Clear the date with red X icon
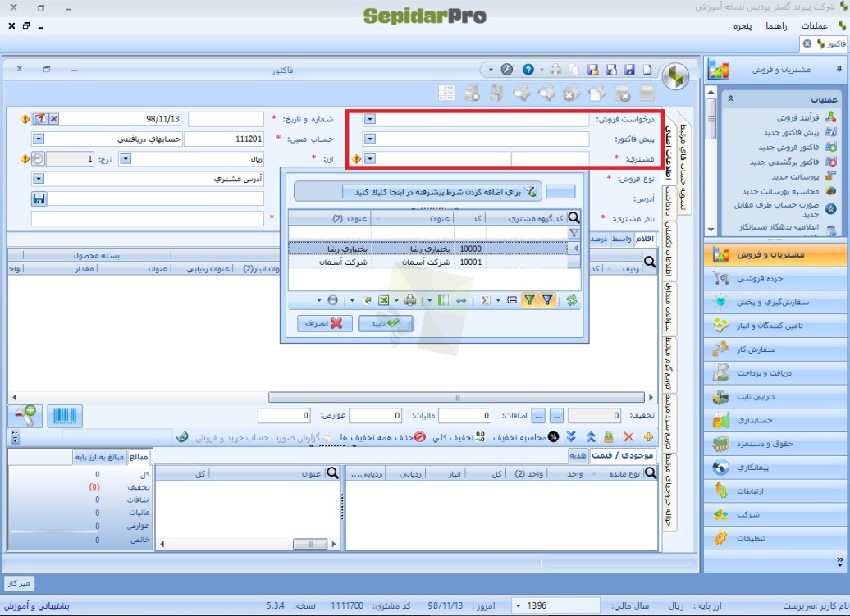This screenshot has height=616, width=850. tap(53, 119)
